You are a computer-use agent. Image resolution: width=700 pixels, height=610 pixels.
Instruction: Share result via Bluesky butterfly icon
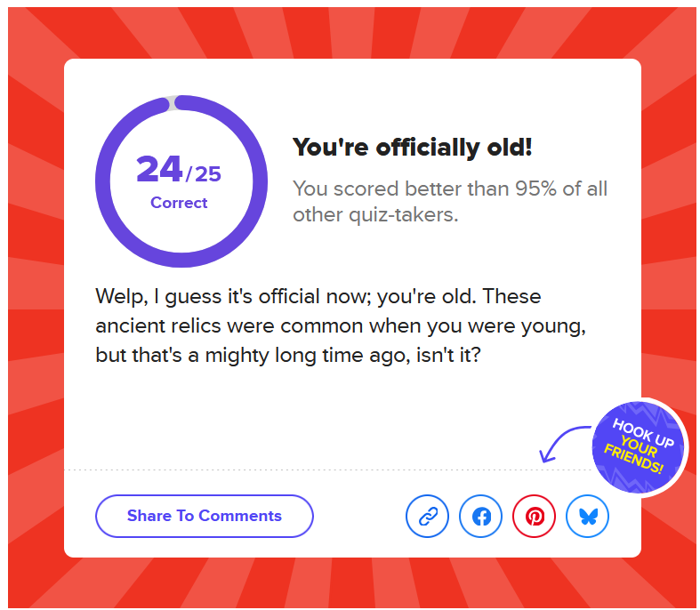pyautogui.click(x=587, y=516)
